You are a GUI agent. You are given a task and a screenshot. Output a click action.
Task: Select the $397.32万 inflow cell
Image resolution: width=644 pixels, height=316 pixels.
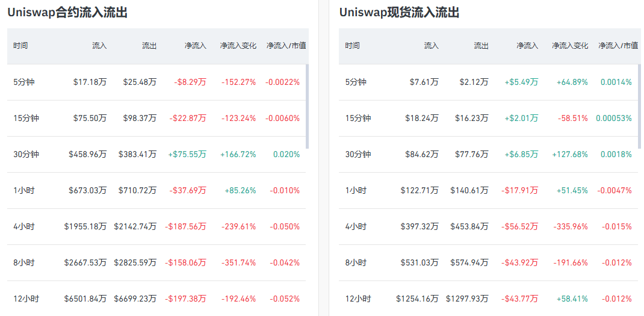click(x=420, y=227)
